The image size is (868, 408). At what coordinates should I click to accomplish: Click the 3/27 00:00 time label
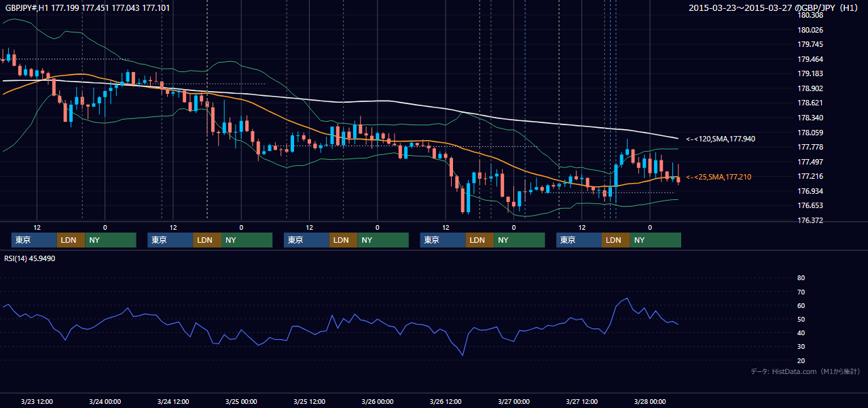pos(513,401)
